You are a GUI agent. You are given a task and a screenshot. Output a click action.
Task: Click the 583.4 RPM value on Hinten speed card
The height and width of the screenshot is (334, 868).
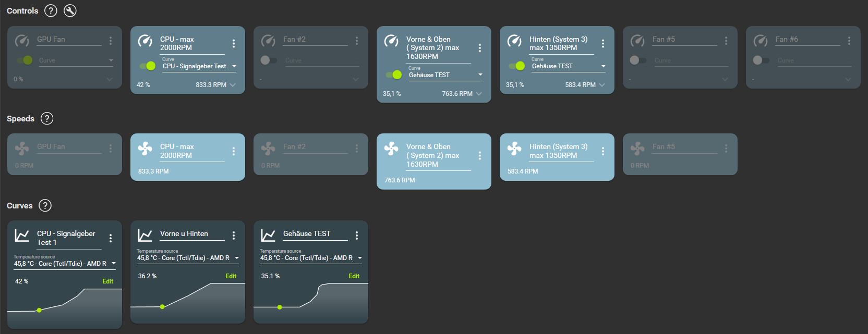(523, 171)
